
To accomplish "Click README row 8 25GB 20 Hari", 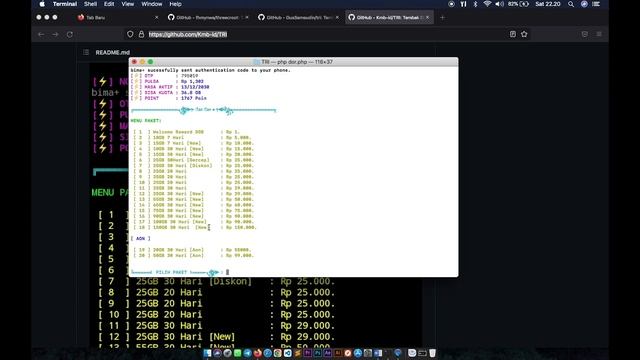I will point(216,292).
